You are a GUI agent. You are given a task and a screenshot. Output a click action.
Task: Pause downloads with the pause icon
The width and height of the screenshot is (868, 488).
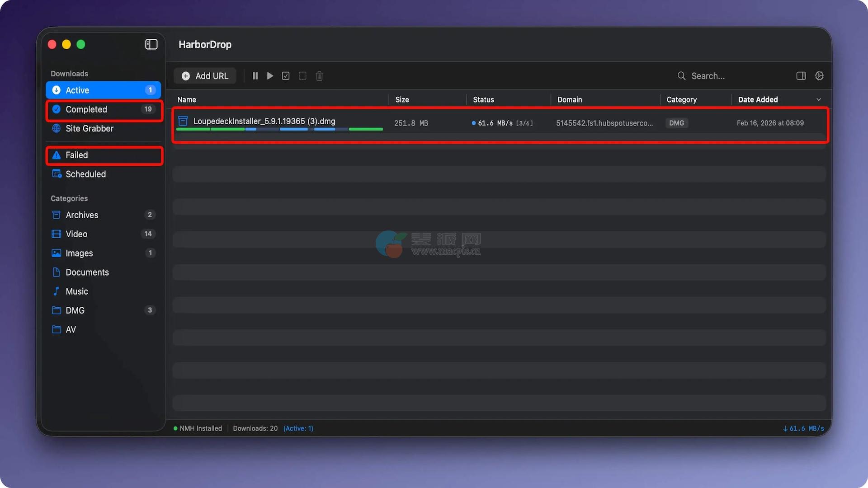255,76
